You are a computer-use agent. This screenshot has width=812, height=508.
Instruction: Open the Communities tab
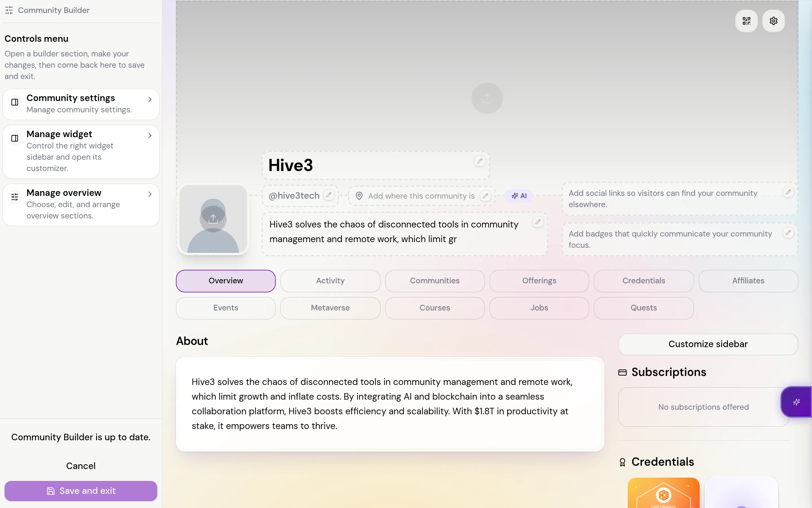click(x=434, y=281)
